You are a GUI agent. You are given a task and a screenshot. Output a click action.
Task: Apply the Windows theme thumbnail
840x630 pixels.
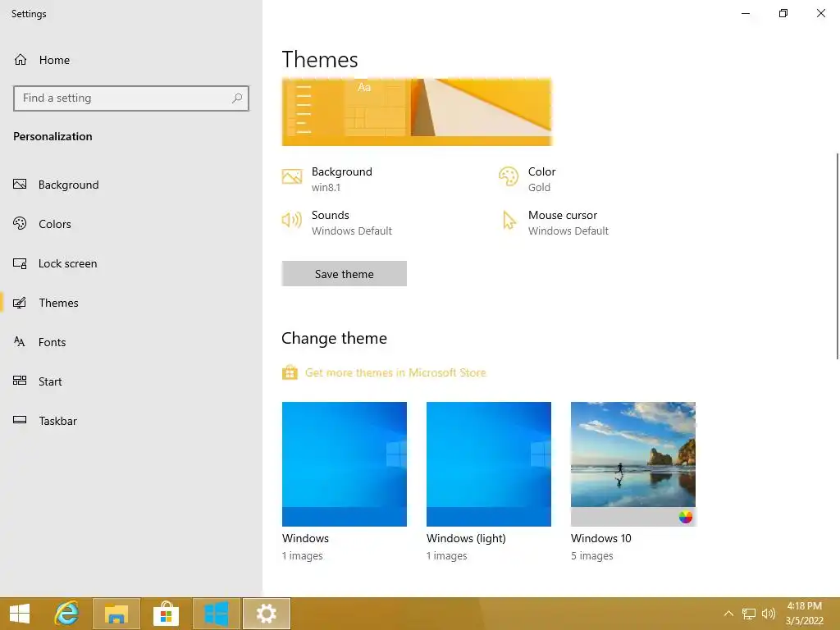(x=345, y=464)
